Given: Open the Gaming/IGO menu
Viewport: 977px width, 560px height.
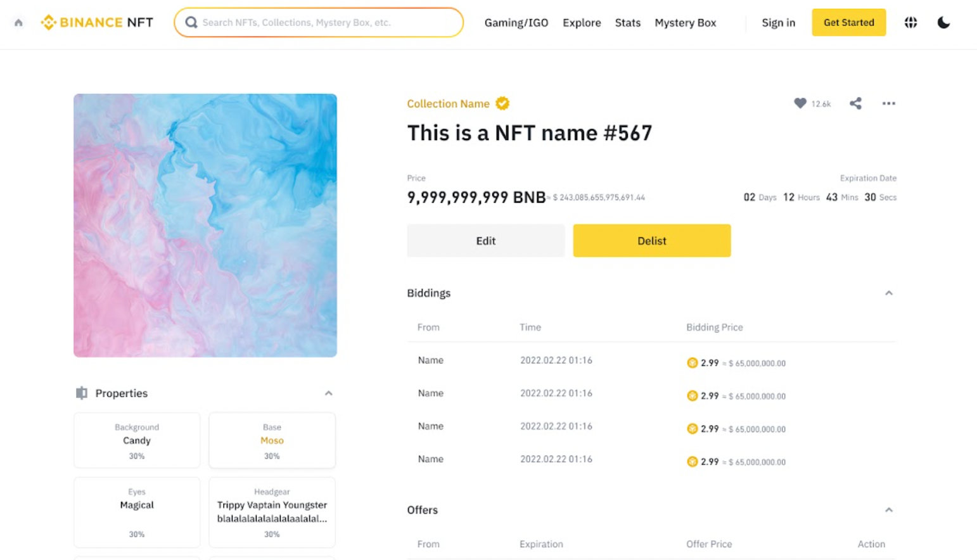Looking at the screenshot, I should [x=516, y=23].
